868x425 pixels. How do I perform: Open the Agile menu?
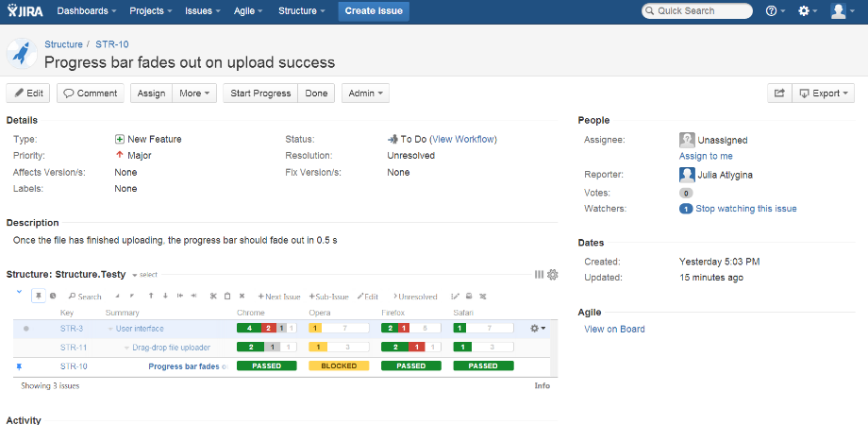click(248, 11)
